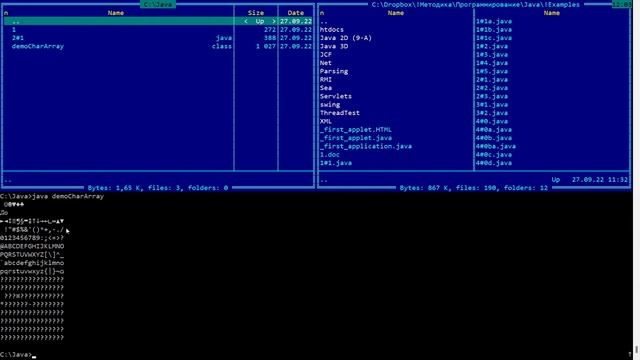Select _first_applet.java file
The image size is (640, 360).
tap(356, 138)
